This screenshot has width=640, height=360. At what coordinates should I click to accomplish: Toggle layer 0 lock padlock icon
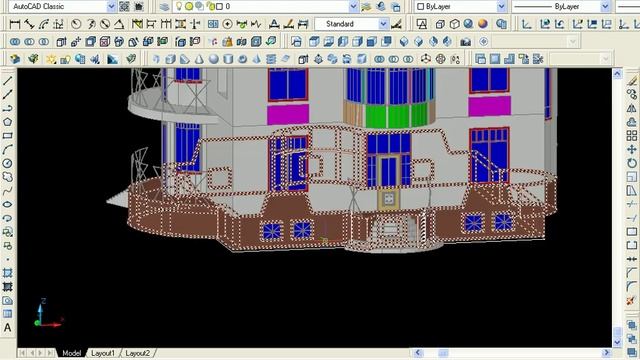coord(211,6)
